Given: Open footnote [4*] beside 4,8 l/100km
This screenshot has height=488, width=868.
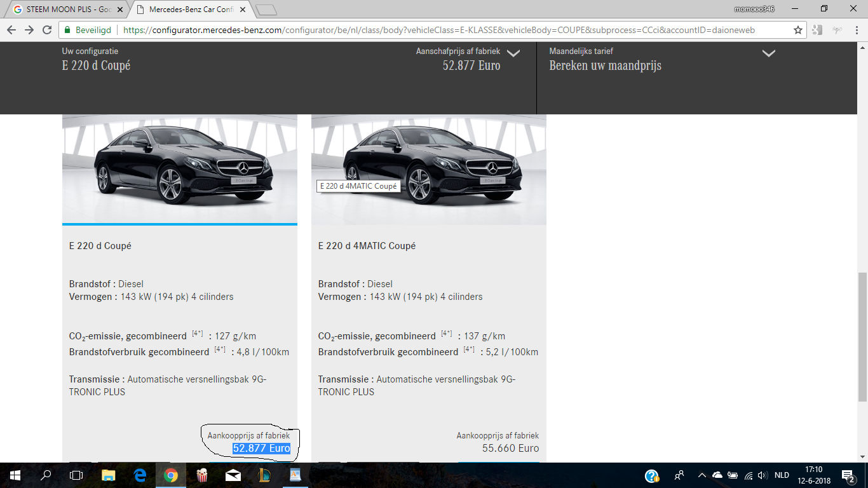Looking at the screenshot, I should (220, 349).
